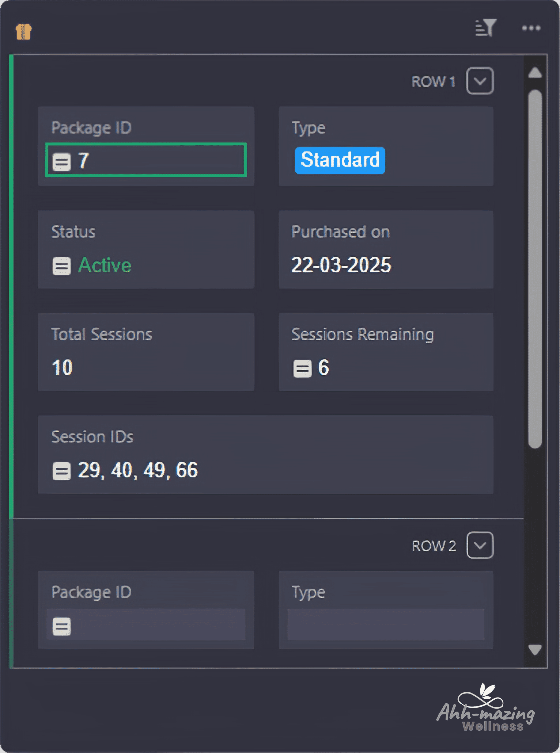Click the formula icon beside Active status
This screenshot has width=560, height=753.
pyautogui.click(x=62, y=266)
